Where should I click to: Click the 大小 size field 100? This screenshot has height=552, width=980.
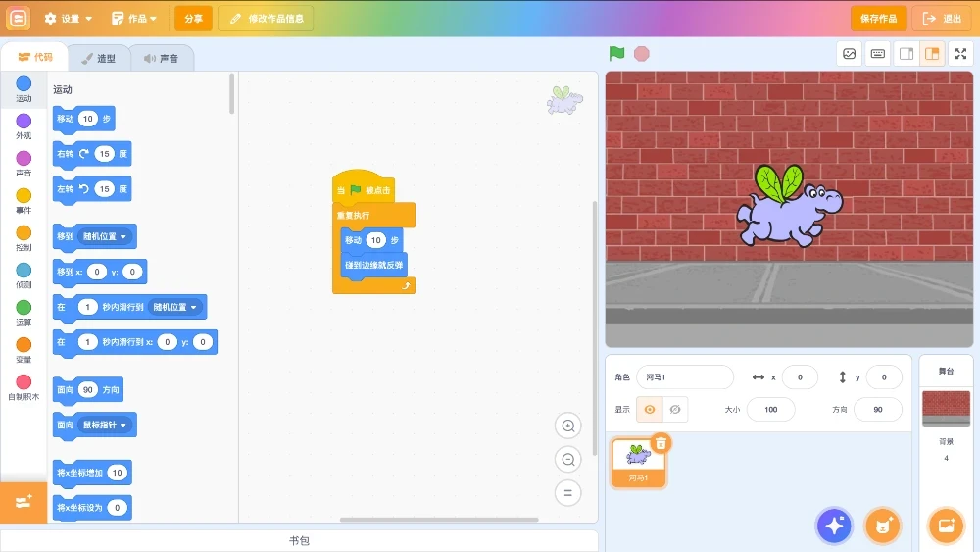pyautogui.click(x=770, y=410)
